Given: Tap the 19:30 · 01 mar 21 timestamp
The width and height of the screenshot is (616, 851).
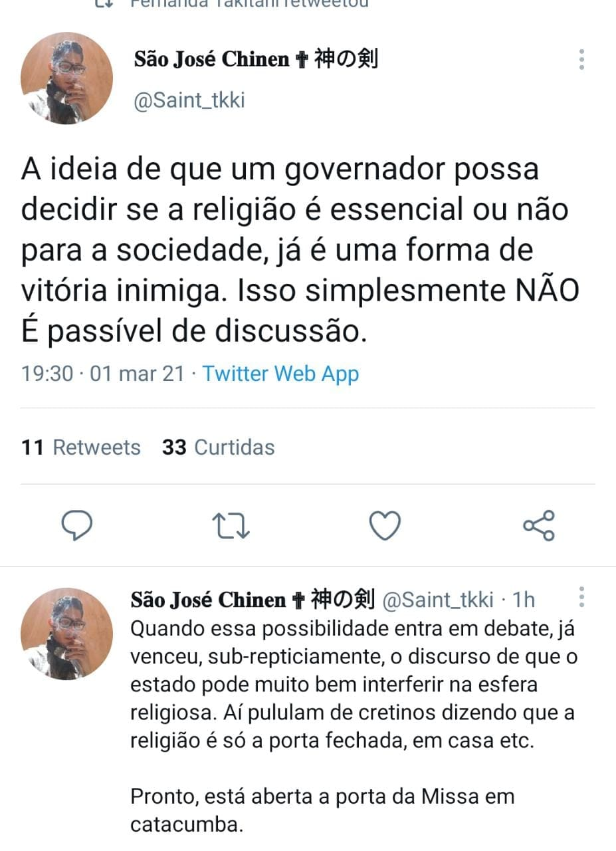Looking at the screenshot, I should pos(103,374).
